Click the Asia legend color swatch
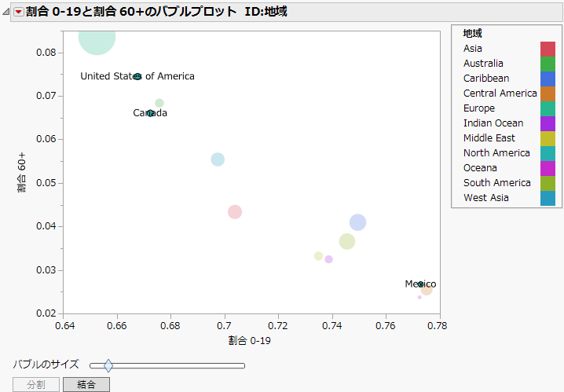The image size is (564, 392). click(548, 49)
